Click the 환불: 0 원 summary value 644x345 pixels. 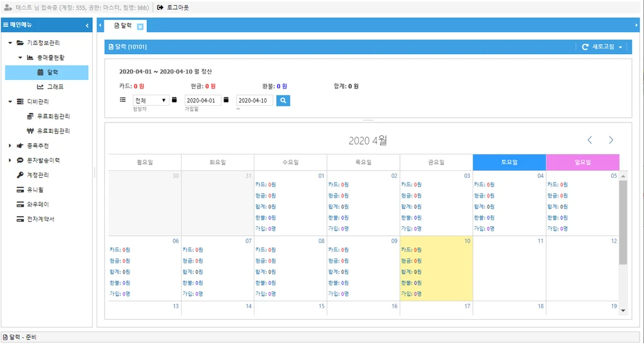pyautogui.click(x=274, y=86)
